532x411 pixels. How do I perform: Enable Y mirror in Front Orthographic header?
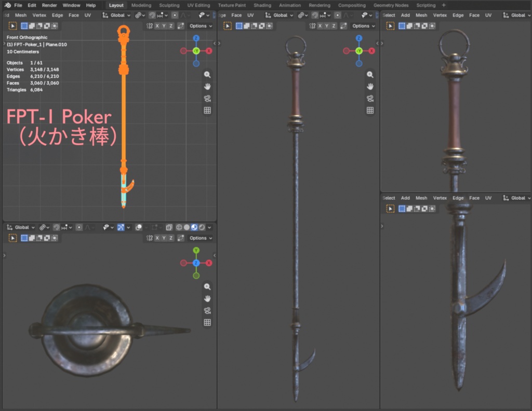164,26
